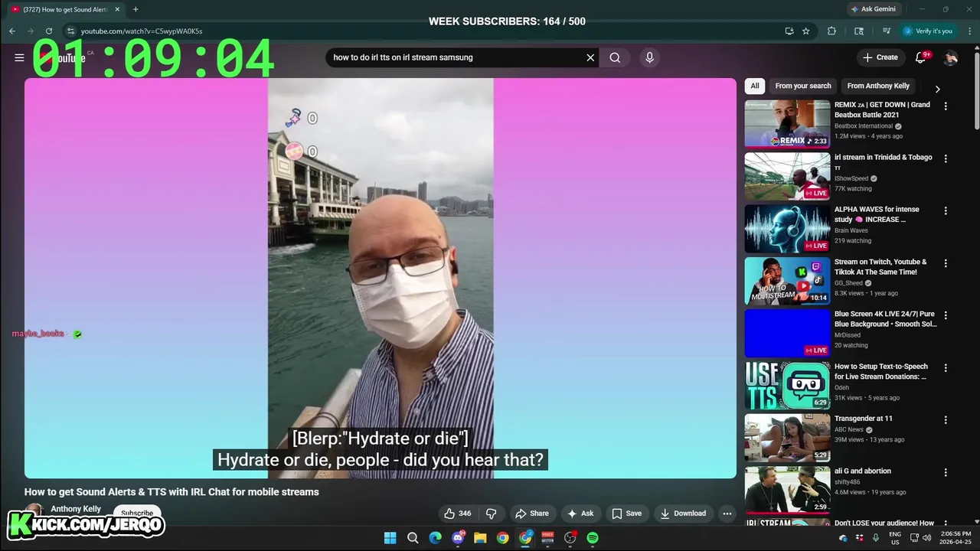The height and width of the screenshot is (551, 980).
Task: Open Spotify from the taskbar
Action: [593, 538]
